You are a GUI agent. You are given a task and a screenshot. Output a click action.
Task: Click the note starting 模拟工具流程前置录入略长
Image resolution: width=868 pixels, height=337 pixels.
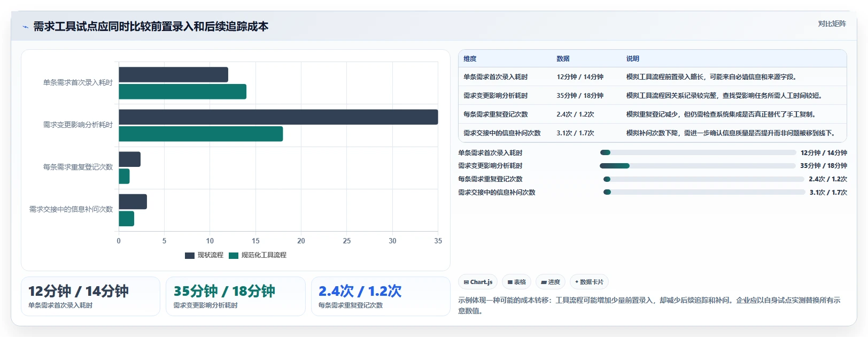point(711,77)
